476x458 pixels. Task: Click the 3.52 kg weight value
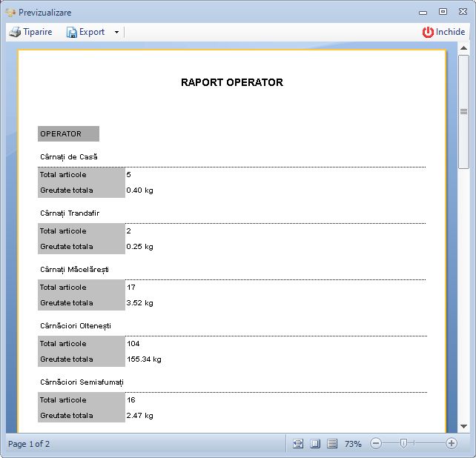pos(139,303)
